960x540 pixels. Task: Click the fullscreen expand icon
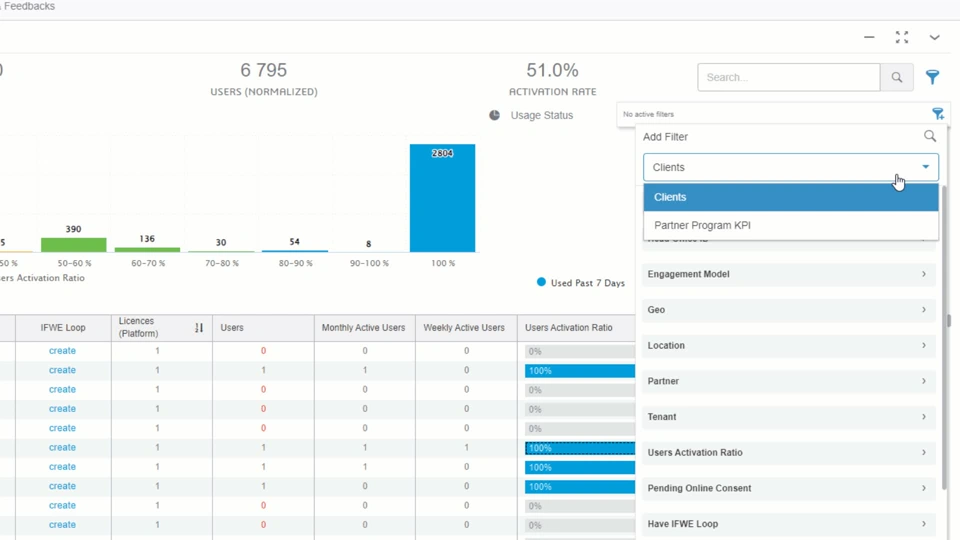pyautogui.click(x=902, y=37)
